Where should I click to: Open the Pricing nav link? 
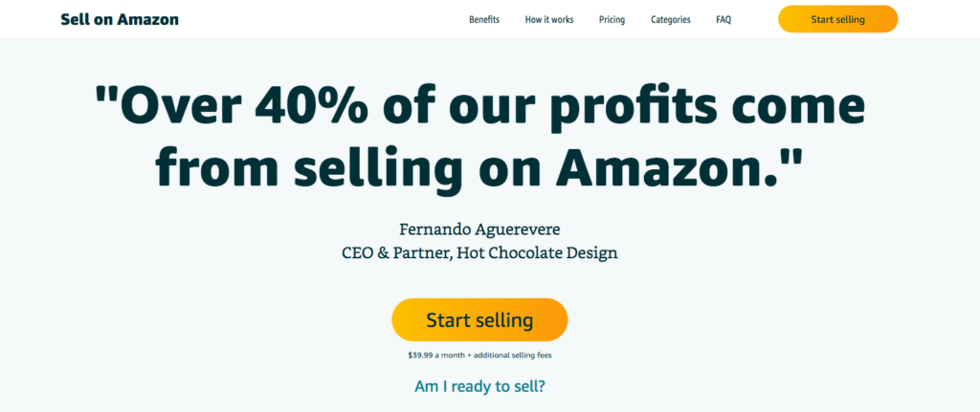click(612, 19)
